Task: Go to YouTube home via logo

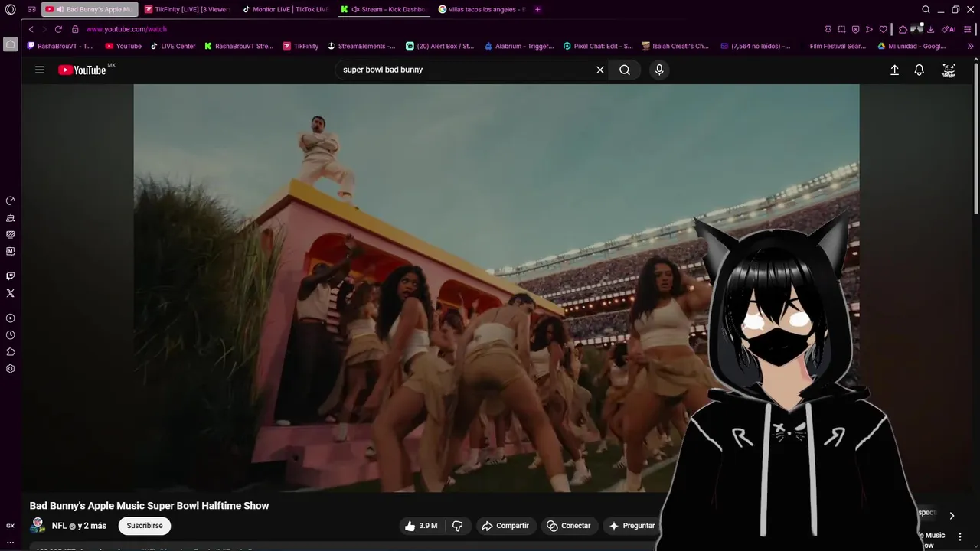Action: point(82,70)
